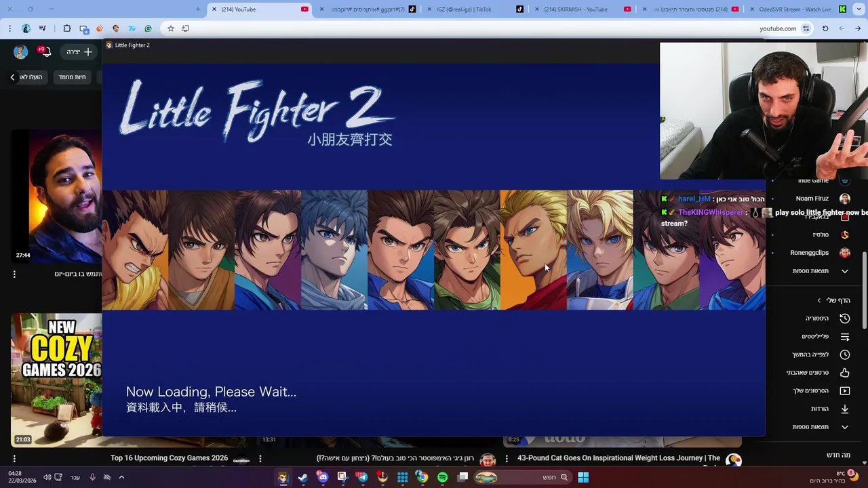Open site information icon next to youtube.com
868x488 pixels.
click(806, 28)
